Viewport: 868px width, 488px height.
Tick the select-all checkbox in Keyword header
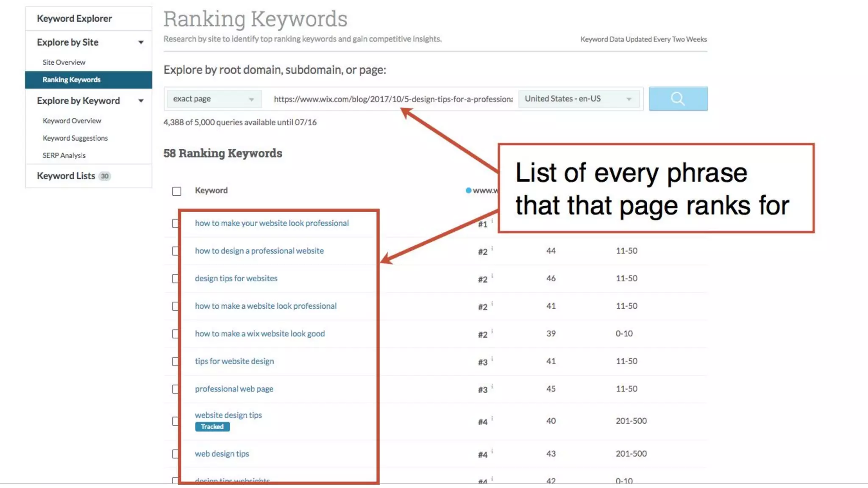tap(177, 191)
